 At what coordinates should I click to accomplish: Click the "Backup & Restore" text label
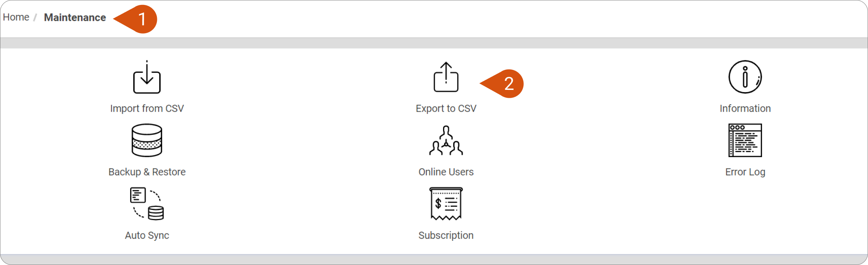147,172
